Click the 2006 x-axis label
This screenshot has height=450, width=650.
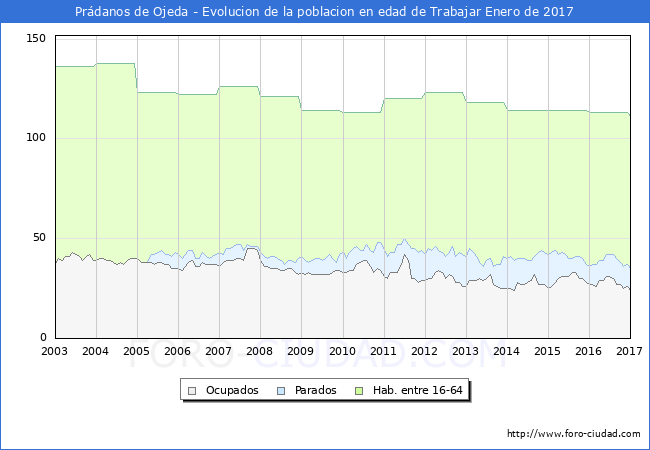point(177,351)
